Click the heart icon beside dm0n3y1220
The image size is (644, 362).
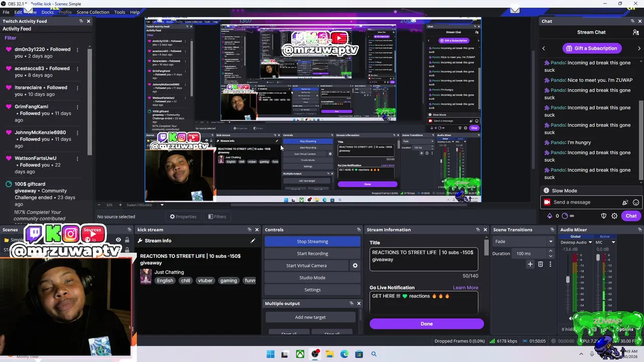tap(9, 49)
